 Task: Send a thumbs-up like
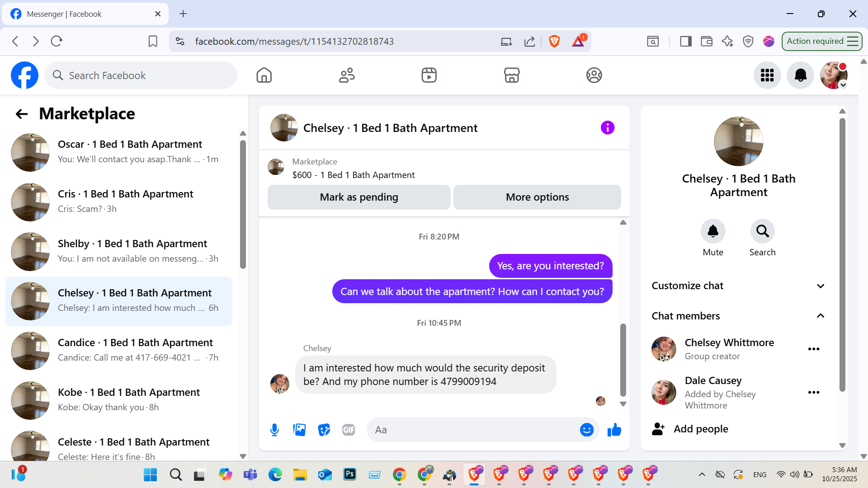[x=614, y=430]
